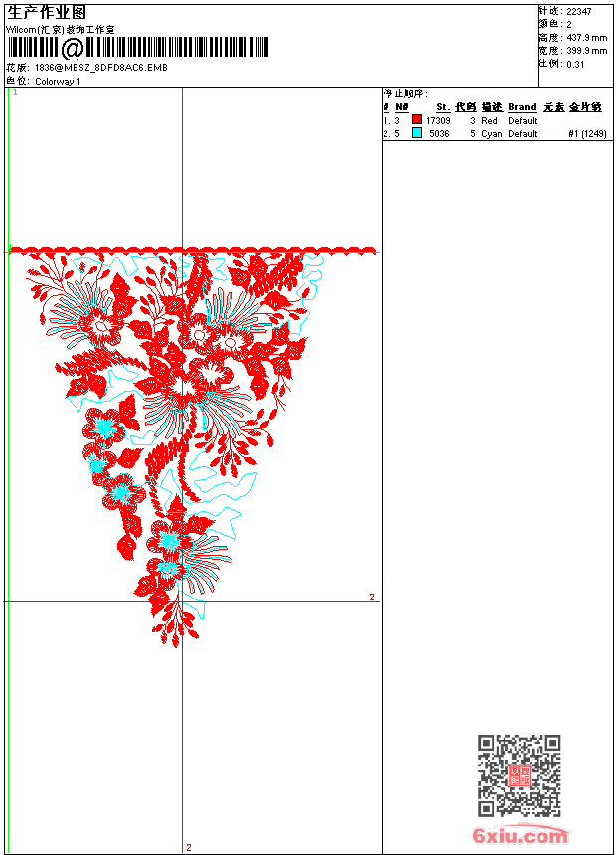Click the red seal stamp inside QR code
Viewport: 616px width, 855px height.
click(519, 775)
